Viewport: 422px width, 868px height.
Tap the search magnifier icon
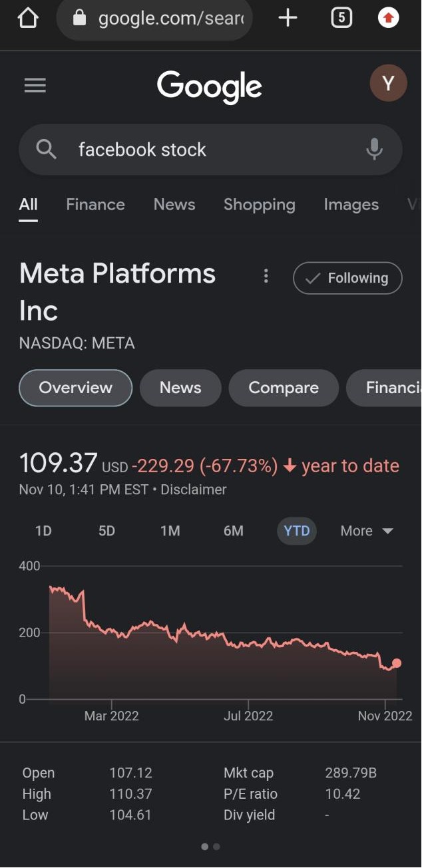pyautogui.click(x=46, y=149)
